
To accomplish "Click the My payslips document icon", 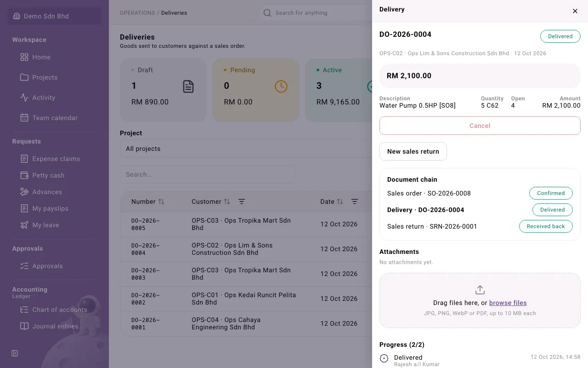I will (x=24, y=208).
